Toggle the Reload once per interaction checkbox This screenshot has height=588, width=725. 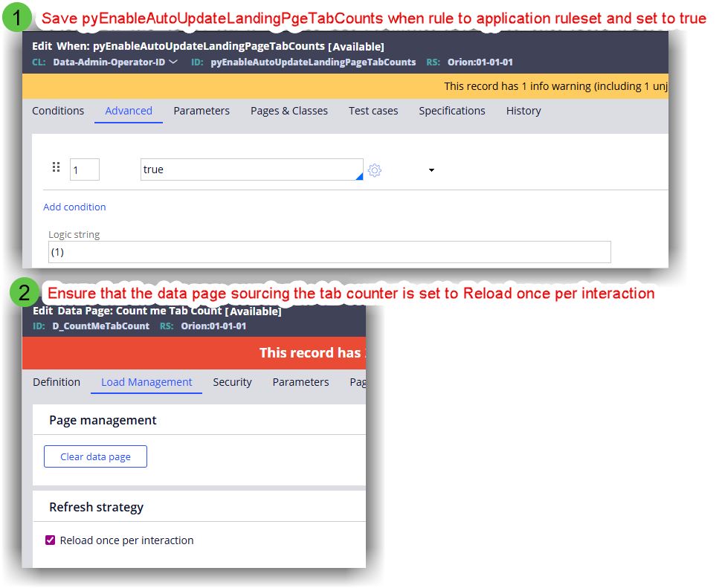tap(51, 540)
